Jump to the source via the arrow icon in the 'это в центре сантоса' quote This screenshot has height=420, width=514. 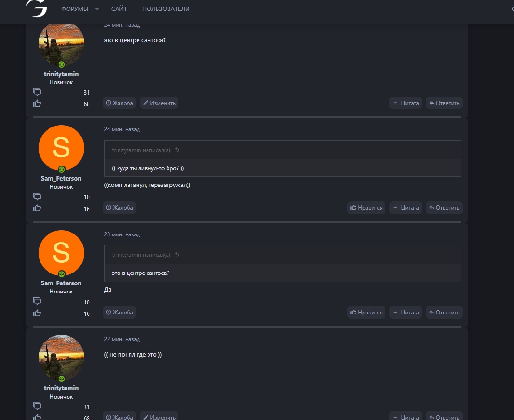coord(177,254)
